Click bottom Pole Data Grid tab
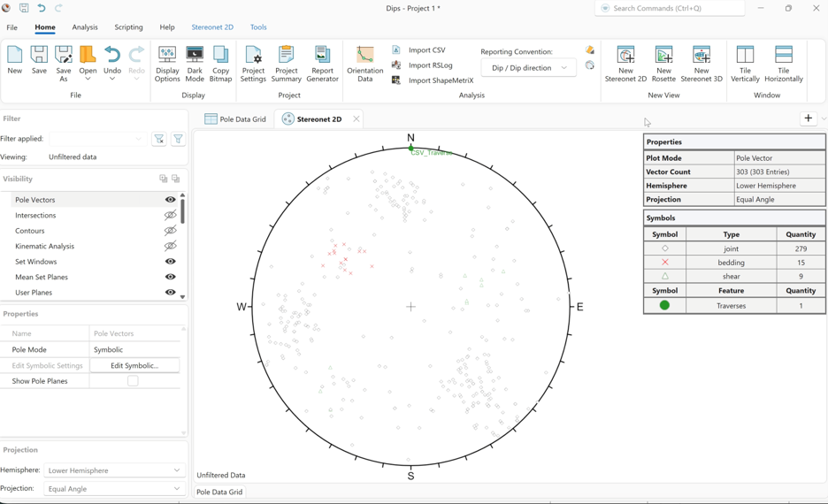The width and height of the screenshot is (828, 504). click(x=219, y=492)
